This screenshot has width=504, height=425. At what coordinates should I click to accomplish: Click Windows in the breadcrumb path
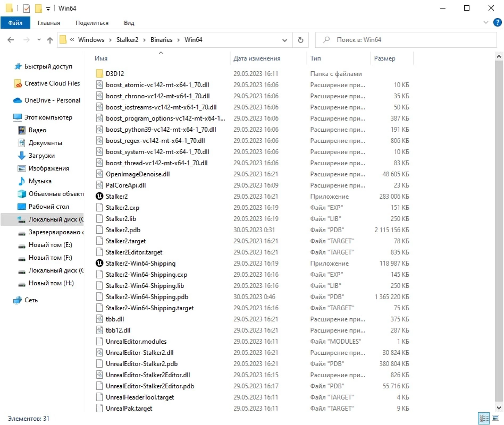click(91, 40)
